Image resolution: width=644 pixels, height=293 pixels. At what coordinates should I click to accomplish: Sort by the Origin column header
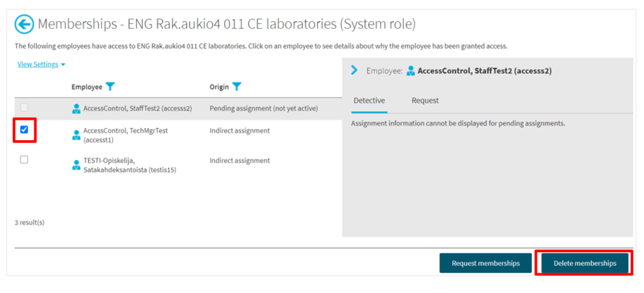pyautogui.click(x=219, y=87)
